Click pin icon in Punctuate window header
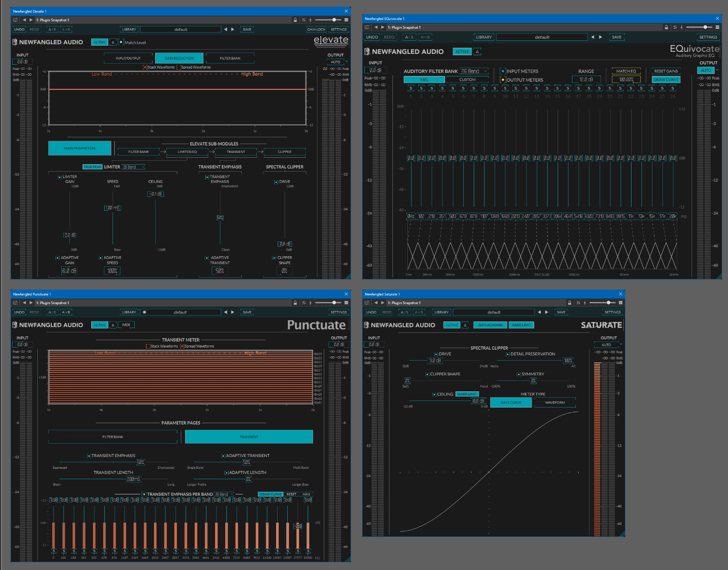Image resolution: width=728 pixels, height=570 pixels. (310, 303)
